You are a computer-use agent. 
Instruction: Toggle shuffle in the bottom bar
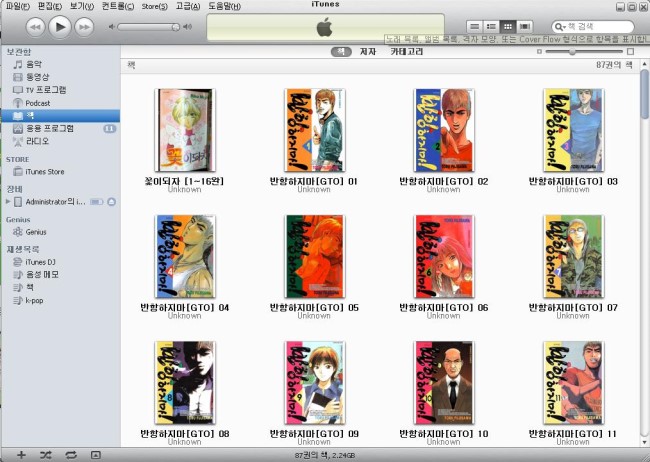tap(46, 455)
